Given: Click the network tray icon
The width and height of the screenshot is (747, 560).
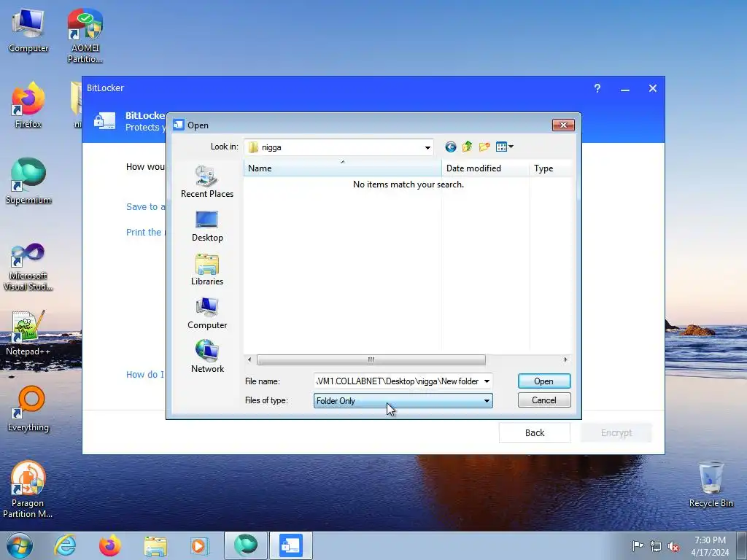Looking at the screenshot, I should (656, 546).
